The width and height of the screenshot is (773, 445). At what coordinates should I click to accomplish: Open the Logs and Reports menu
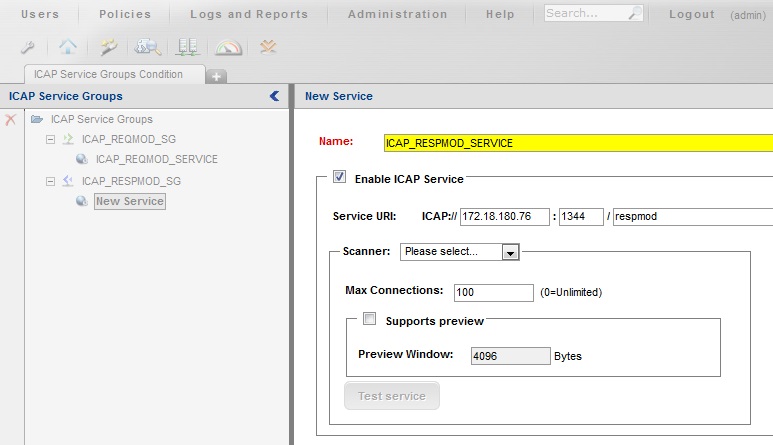coord(249,14)
